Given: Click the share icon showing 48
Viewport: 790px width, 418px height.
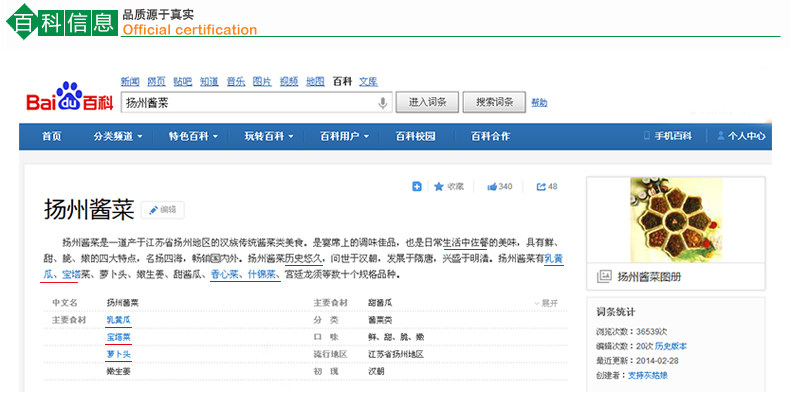Looking at the screenshot, I should point(541,187).
